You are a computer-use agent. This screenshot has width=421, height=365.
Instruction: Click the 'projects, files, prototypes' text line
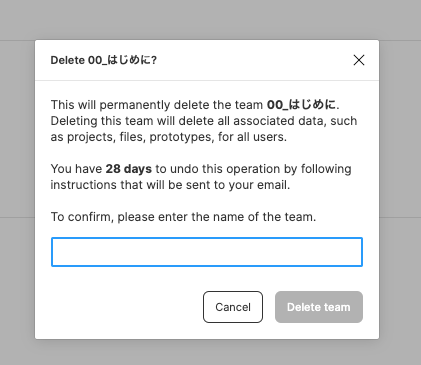169,137
